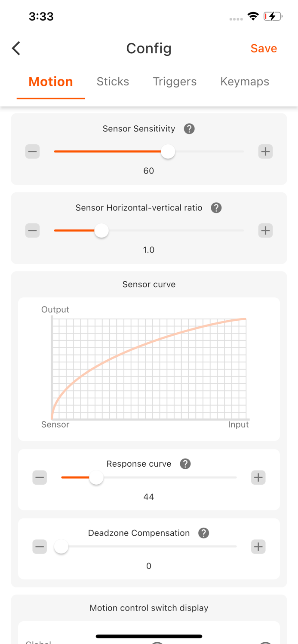Open Deadzone Compensation help icon
Image resolution: width=298 pixels, height=644 pixels.
204,533
